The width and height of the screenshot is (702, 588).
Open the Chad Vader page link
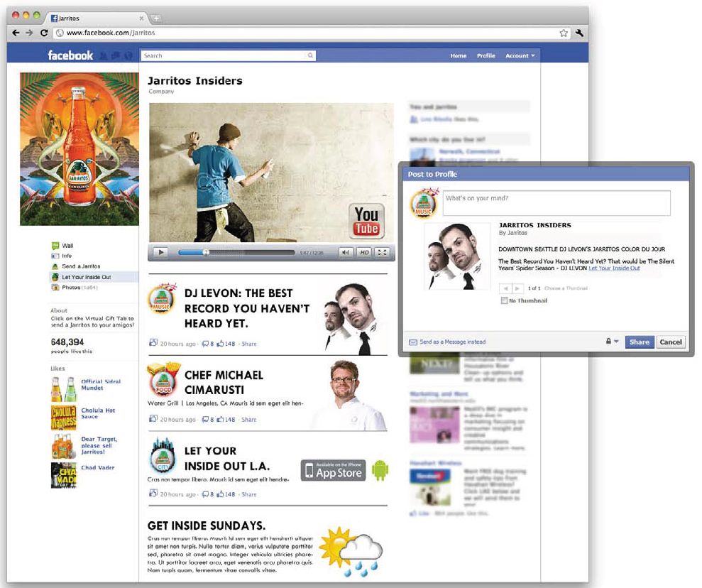[x=98, y=467]
